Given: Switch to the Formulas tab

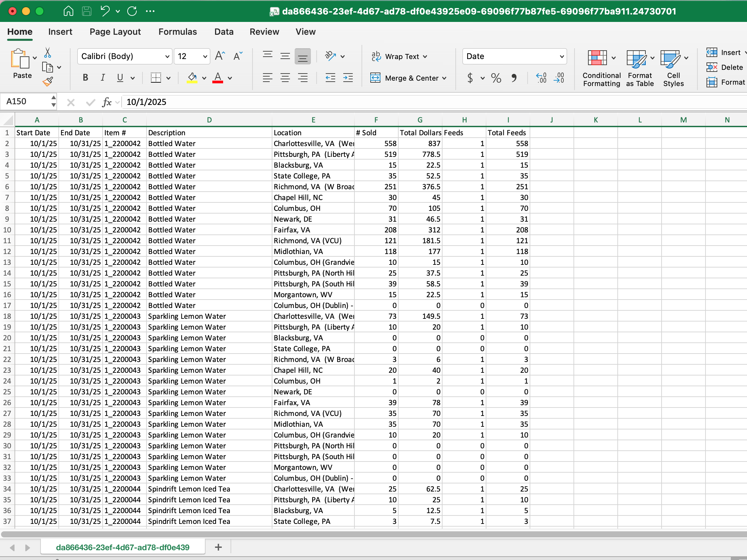Looking at the screenshot, I should click(177, 32).
